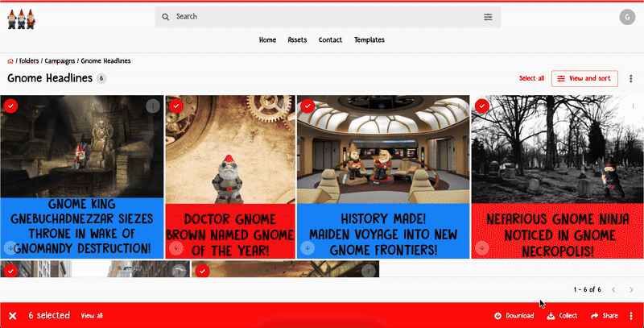Clear selection with the X icon

click(x=13, y=316)
